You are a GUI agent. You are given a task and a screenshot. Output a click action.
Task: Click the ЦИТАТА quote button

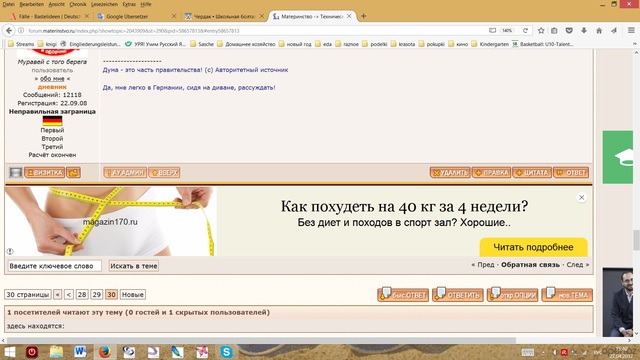pyautogui.click(x=532, y=173)
